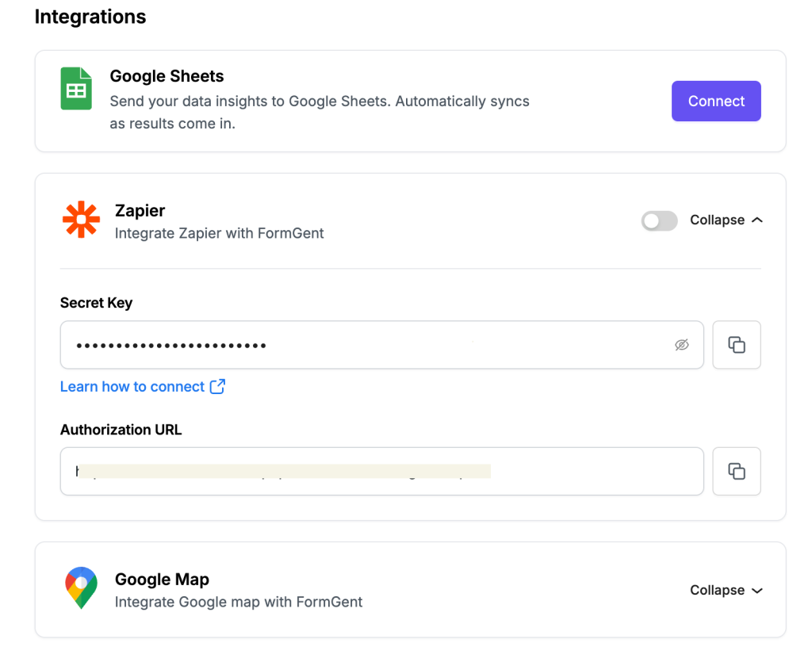Copy the Authorization URL to clipboard
Viewport: 812px width, 647px height.
click(737, 472)
